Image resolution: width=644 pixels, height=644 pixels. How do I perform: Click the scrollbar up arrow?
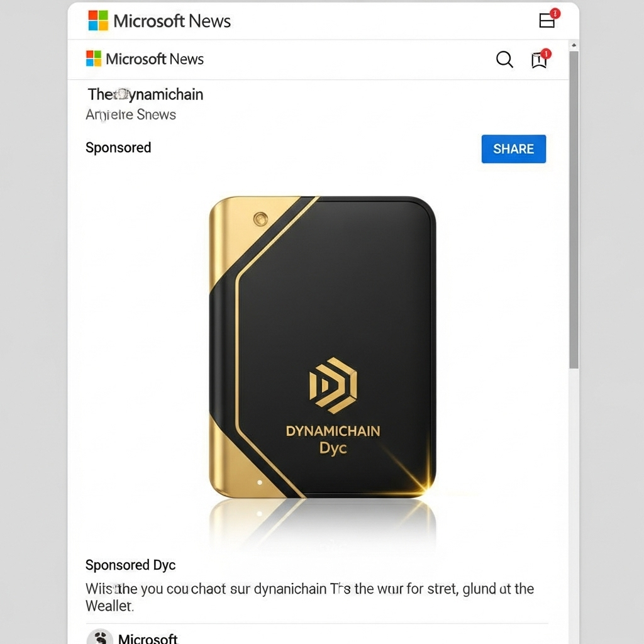[x=574, y=45]
